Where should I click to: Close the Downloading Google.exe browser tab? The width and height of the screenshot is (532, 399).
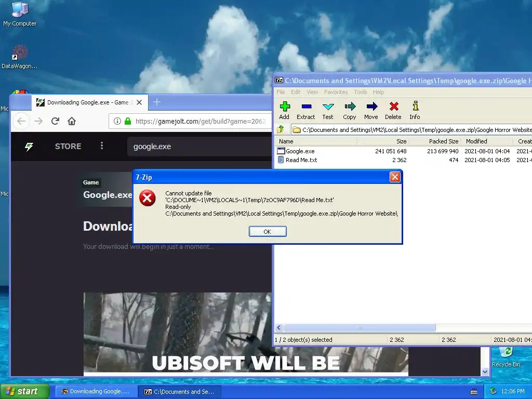click(139, 102)
